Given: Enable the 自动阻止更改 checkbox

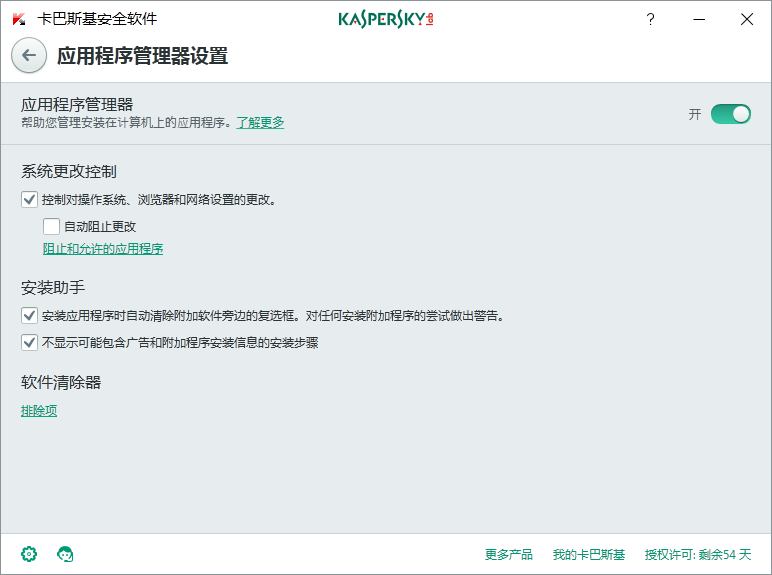Looking at the screenshot, I should tap(51, 226).
